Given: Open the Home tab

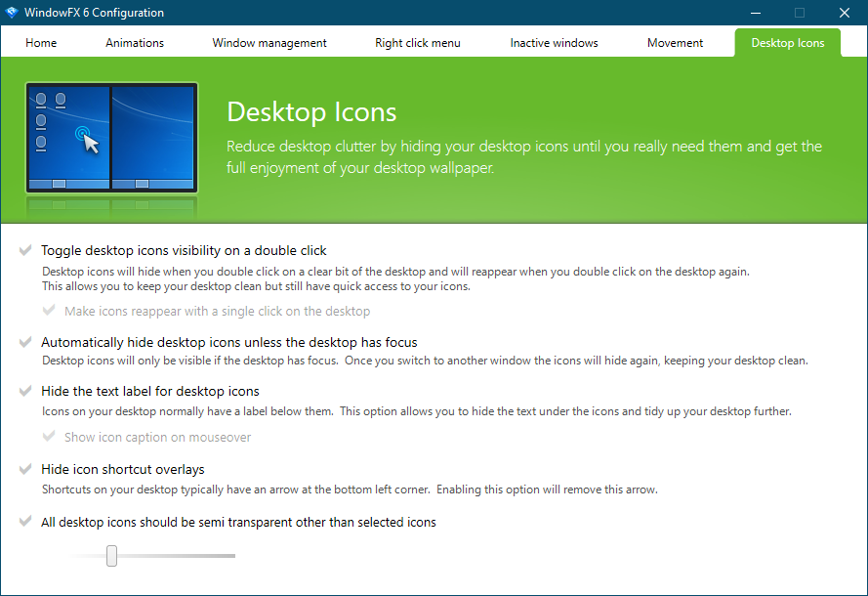Looking at the screenshot, I should pos(41,43).
